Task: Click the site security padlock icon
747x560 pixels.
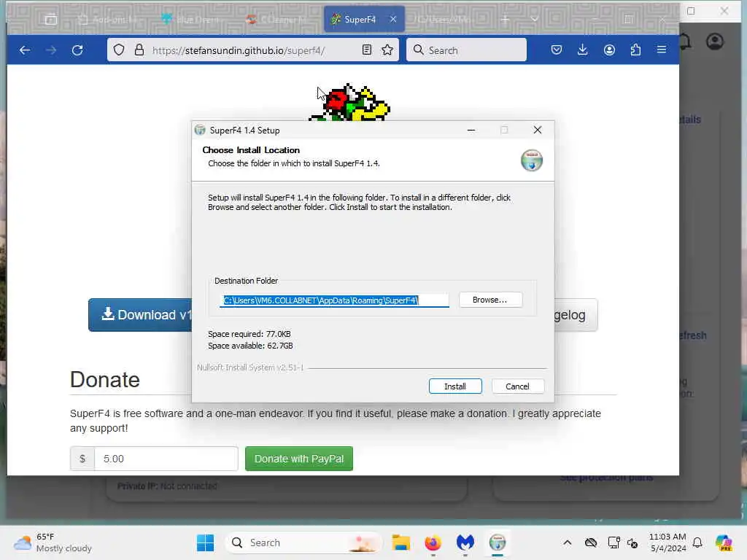Action: pyautogui.click(x=139, y=50)
